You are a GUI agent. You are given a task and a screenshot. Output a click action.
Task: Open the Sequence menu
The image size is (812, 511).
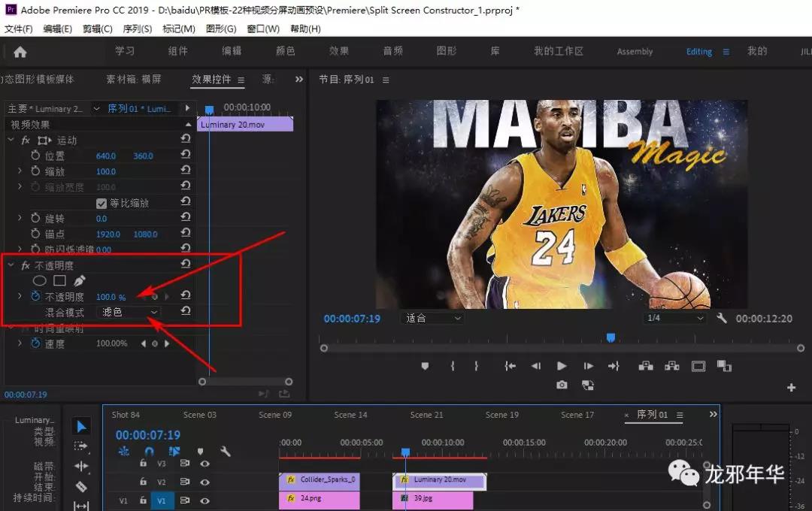coord(138,29)
